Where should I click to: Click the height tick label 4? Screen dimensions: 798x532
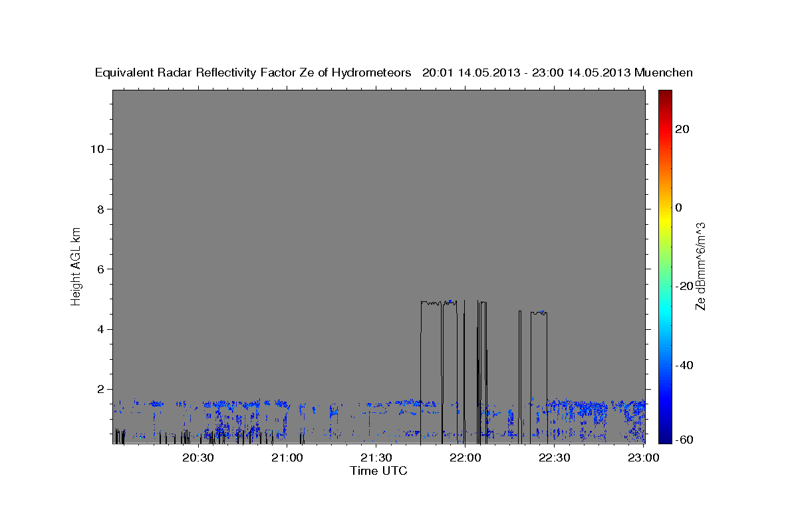click(x=100, y=329)
